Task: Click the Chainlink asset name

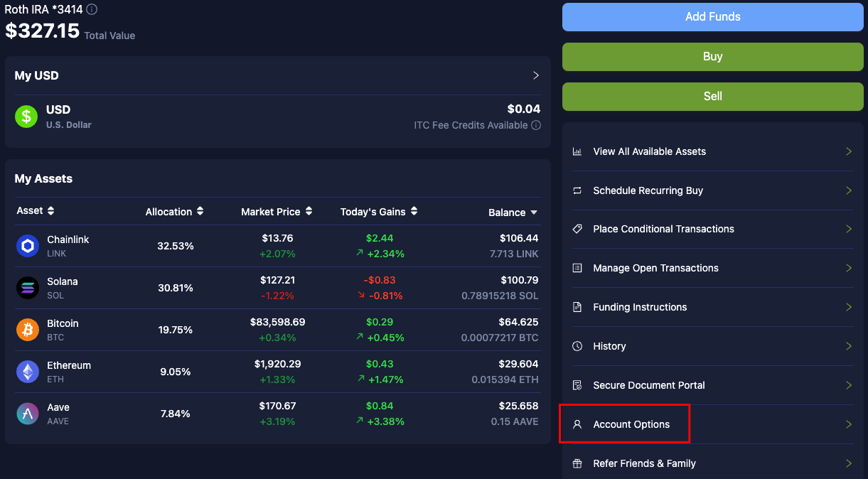Action: [68, 239]
